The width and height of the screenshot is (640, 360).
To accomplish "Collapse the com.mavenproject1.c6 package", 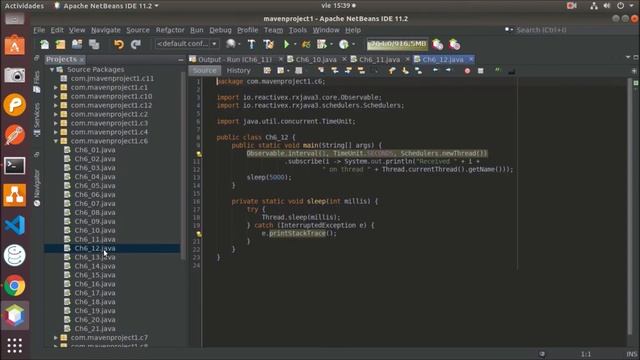I will point(56,141).
